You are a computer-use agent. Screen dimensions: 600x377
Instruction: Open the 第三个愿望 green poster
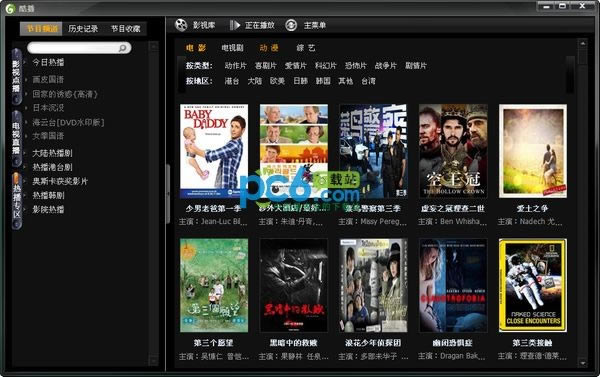coord(214,286)
